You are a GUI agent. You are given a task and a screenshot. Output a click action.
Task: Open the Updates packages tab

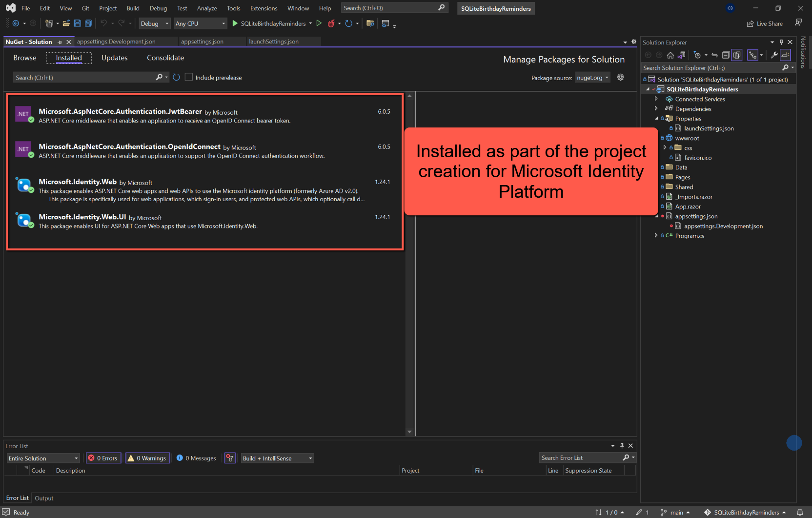coord(114,58)
